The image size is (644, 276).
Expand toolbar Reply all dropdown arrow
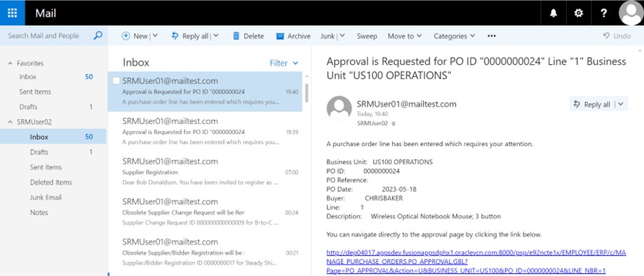pos(216,36)
